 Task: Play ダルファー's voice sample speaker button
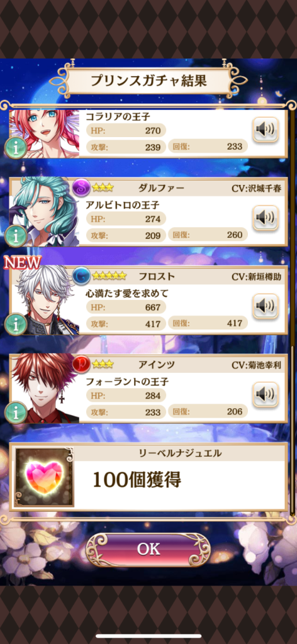pos(265,218)
